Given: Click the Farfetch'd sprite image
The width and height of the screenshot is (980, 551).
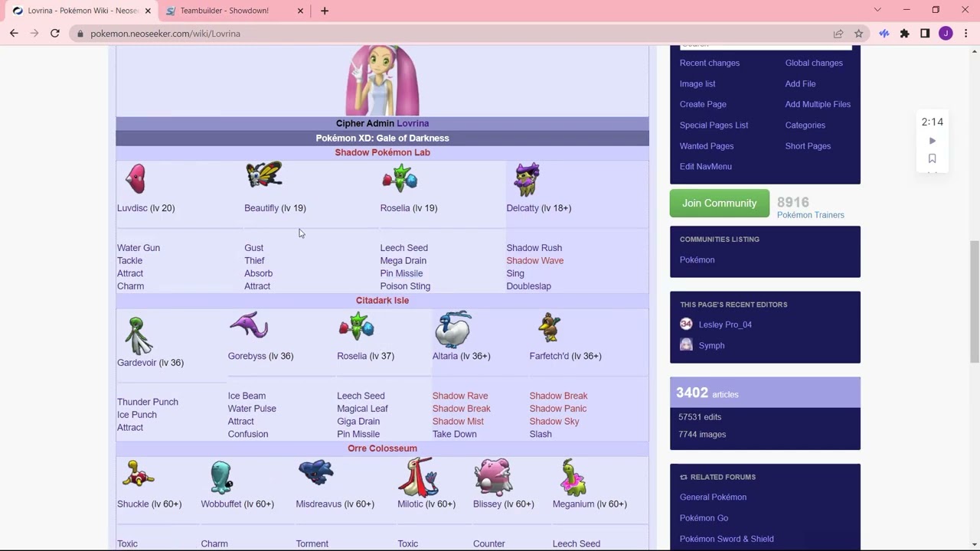Looking at the screenshot, I should pyautogui.click(x=550, y=328).
